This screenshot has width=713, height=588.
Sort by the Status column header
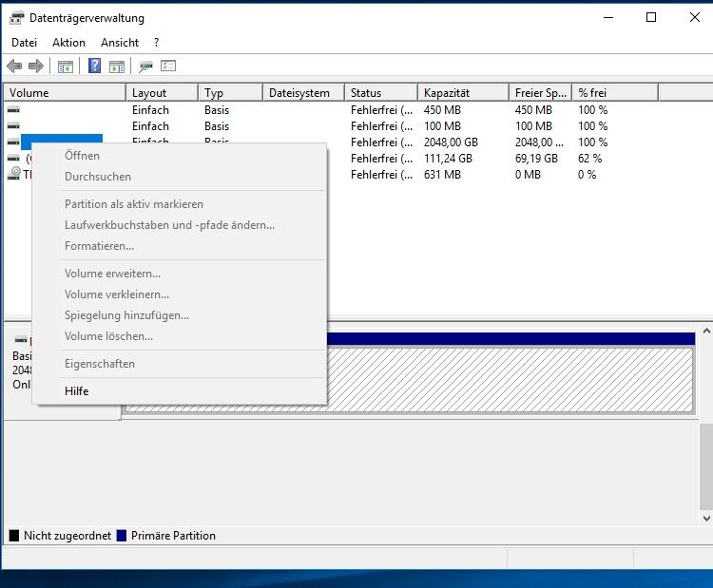[381, 93]
